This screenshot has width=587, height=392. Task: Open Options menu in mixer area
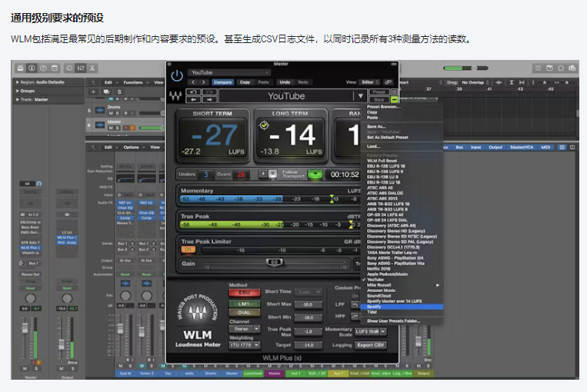click(x=133, y=148)
